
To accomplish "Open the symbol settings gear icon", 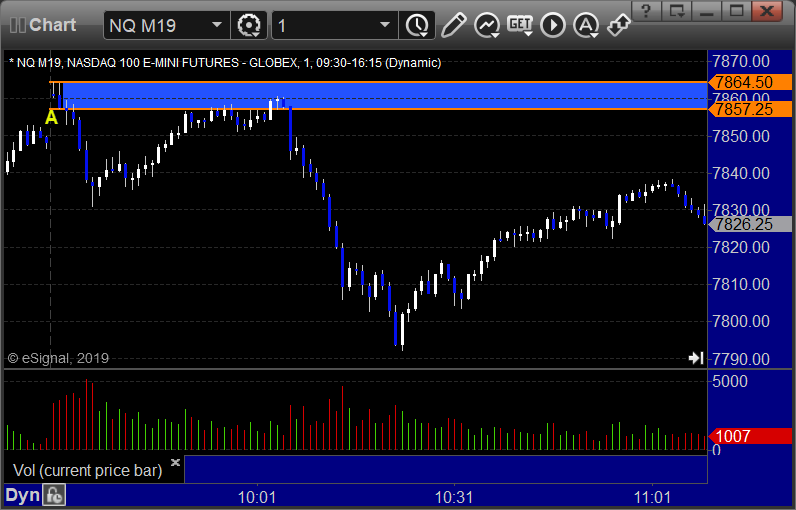I will tap(249, 25).
